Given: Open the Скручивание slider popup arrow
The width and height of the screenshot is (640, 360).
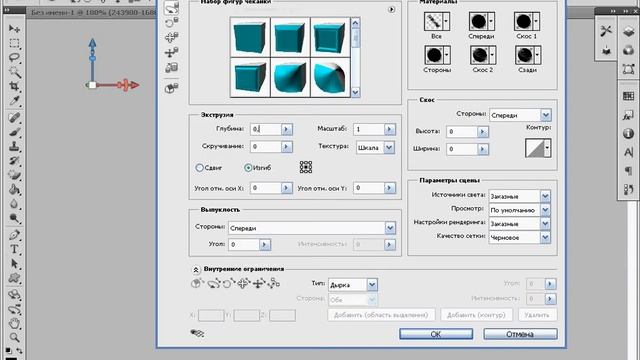Looking at the screenshot, I should (x=287, y=147).
